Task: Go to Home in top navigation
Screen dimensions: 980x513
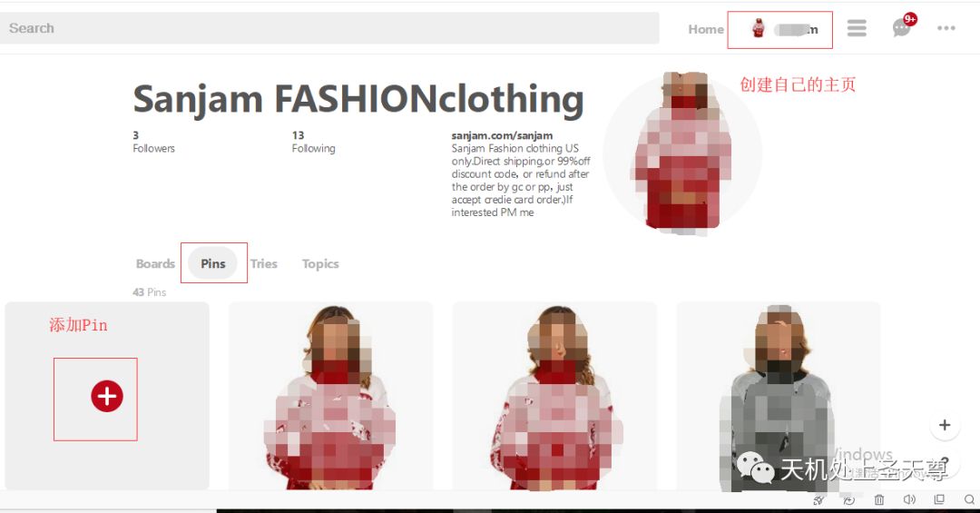Action: (706, 29)
